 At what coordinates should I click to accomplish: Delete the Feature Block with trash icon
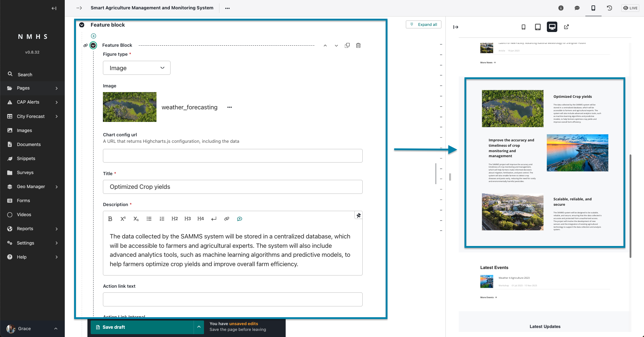point(358,45)
